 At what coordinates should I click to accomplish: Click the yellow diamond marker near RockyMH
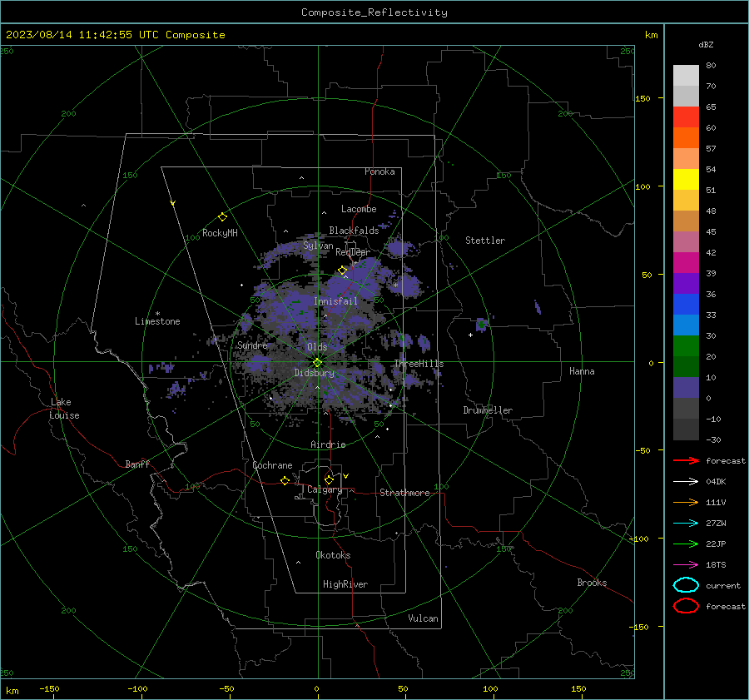[222, 217]
